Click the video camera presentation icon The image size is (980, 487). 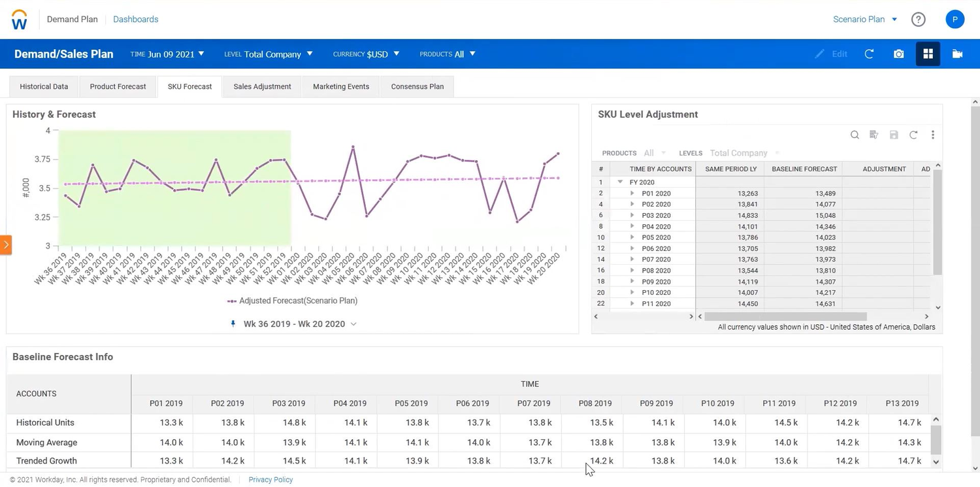958,54
